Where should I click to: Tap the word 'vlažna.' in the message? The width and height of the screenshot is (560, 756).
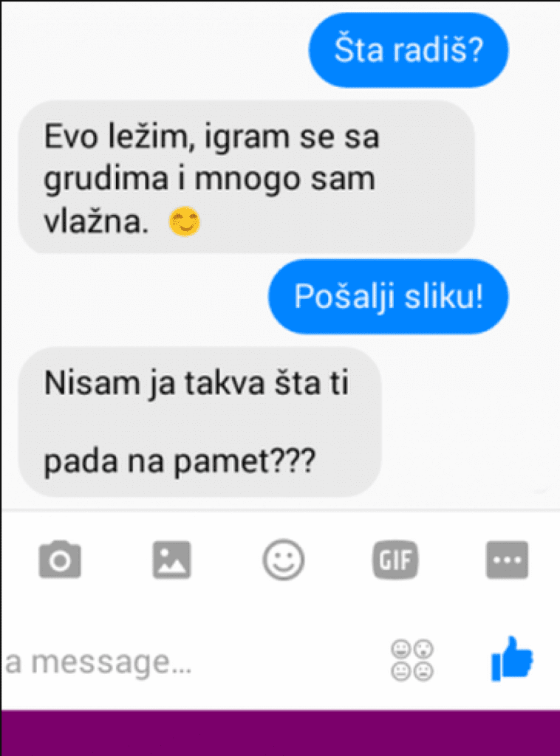pyautogui.click(x=96, y=221)
